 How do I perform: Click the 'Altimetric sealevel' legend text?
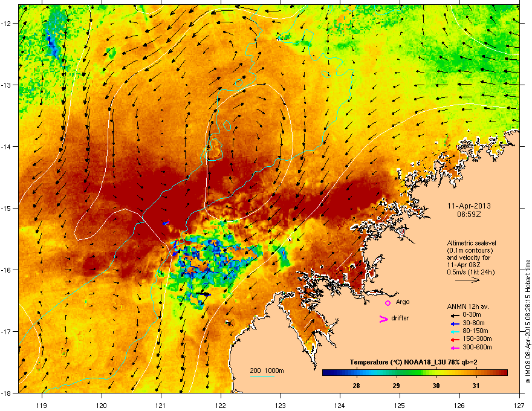pyautogui.click(x=472, y=243)
